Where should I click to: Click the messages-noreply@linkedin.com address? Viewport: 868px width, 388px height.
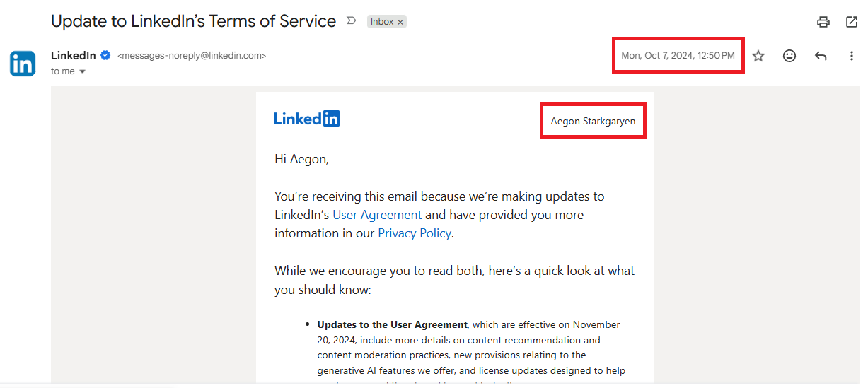tap(192, 55)
